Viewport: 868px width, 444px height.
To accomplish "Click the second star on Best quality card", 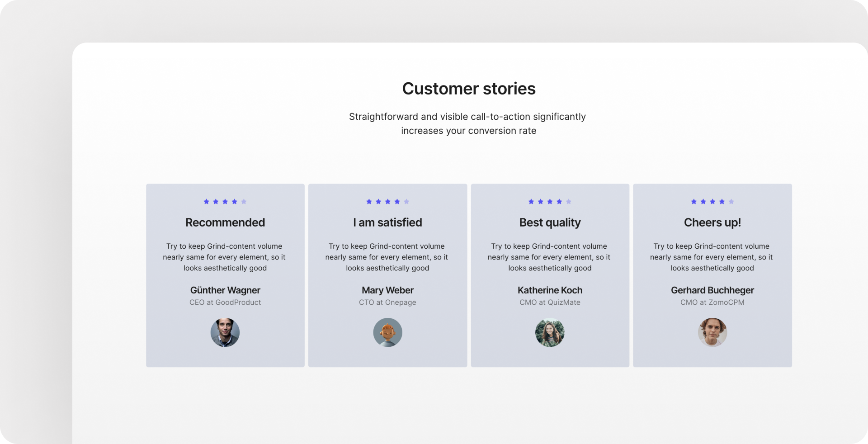I will 541,202.
